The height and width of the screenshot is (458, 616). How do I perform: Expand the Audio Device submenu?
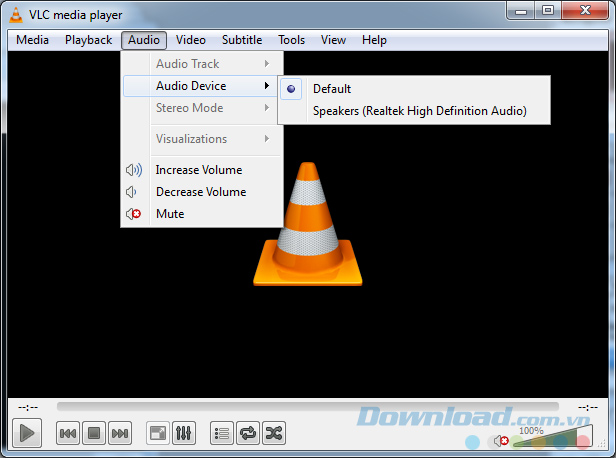click(202, 86)
